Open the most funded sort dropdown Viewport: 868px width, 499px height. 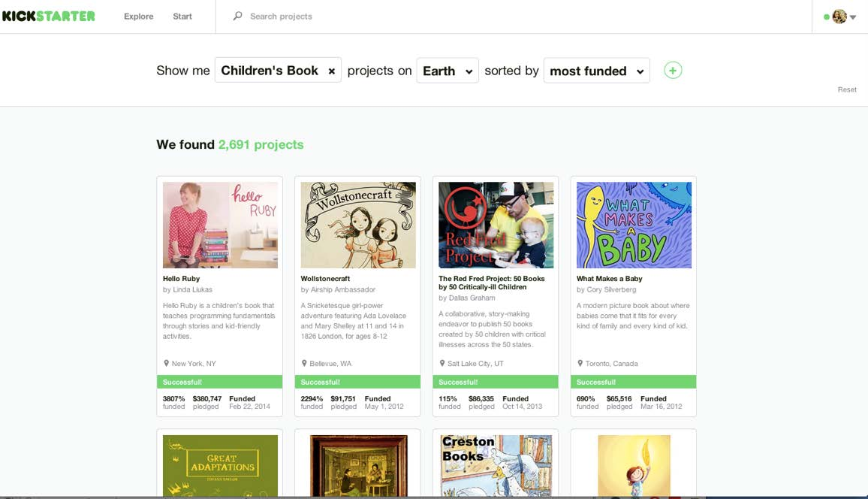pos(597,71)
